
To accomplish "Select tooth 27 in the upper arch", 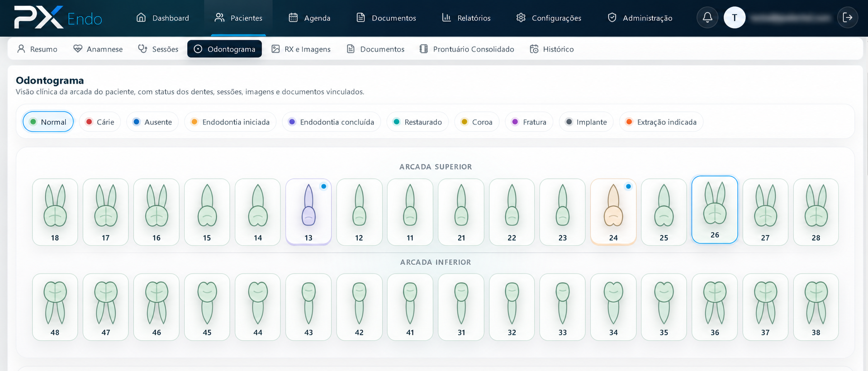I will pyautogui.click(x=765, y=212).
